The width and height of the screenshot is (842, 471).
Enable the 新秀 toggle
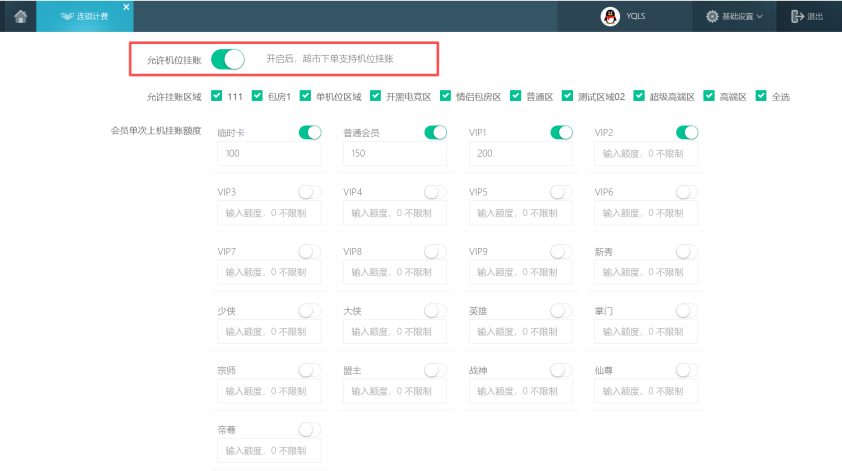(x=687, y=251)
